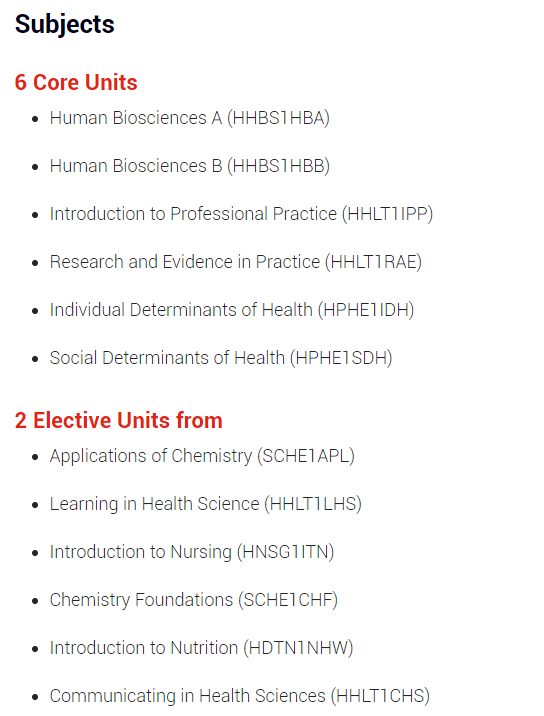This screenshot has width=544, height=716.
Task: Open Research and Evidence in Practice
Action: [236, 262]
